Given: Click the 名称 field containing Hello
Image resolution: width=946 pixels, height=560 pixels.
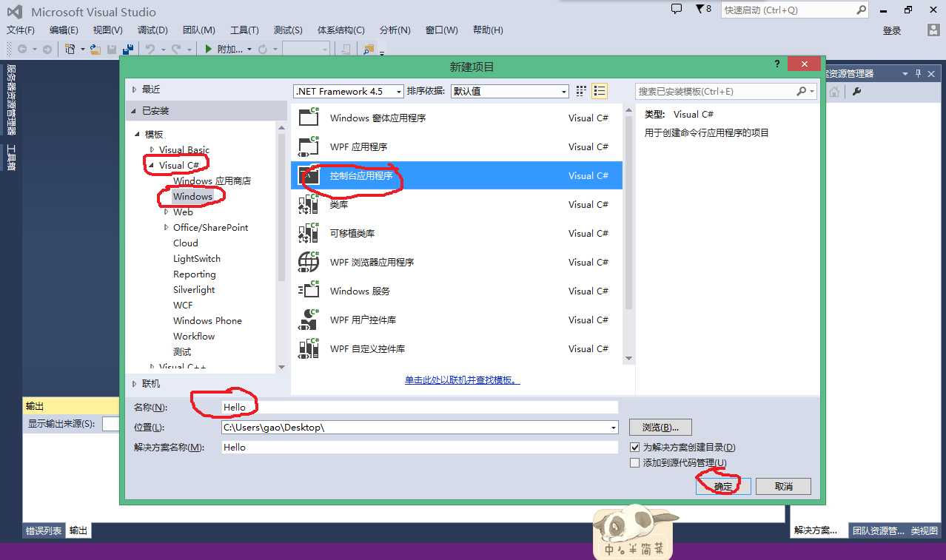Looking at the screenshot, I should pyautogui.click(x=420, y=407).
